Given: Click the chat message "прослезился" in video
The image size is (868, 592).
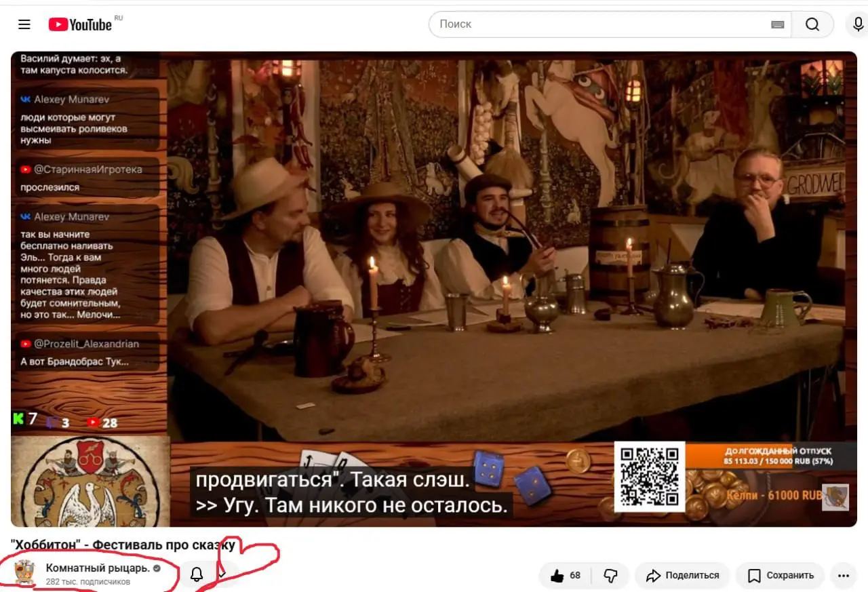Looking at the screenshot, I should pos(50,187).
